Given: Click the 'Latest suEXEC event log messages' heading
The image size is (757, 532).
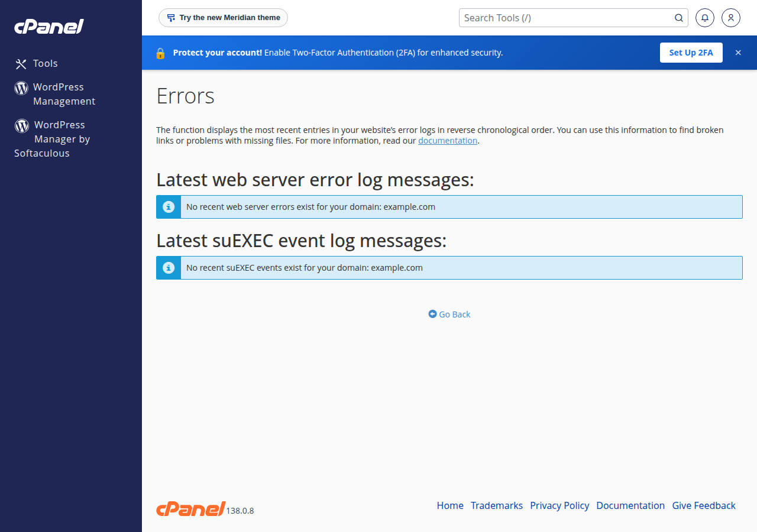Looking at the screenshot, I should click(301, 241).
